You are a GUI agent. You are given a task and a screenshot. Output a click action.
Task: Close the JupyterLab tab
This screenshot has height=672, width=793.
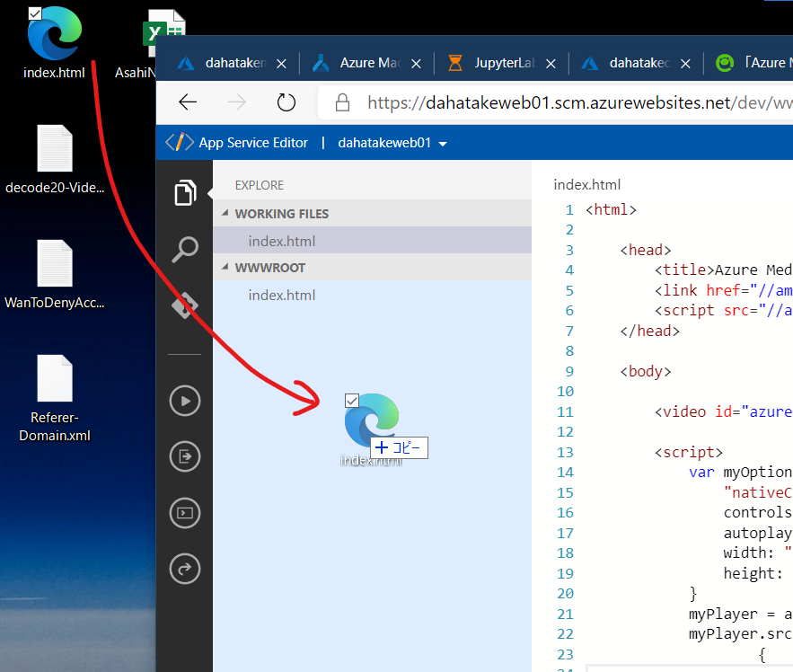point(551,64)
